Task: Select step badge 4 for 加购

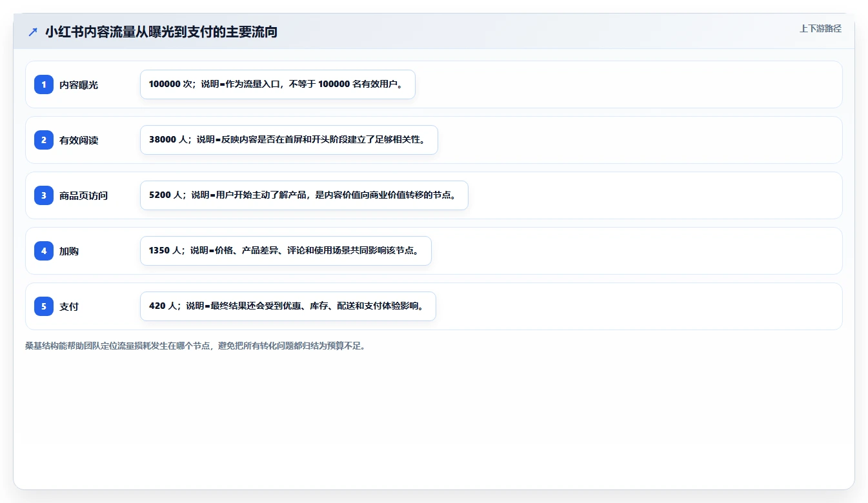Action: [x=44, y=251]
